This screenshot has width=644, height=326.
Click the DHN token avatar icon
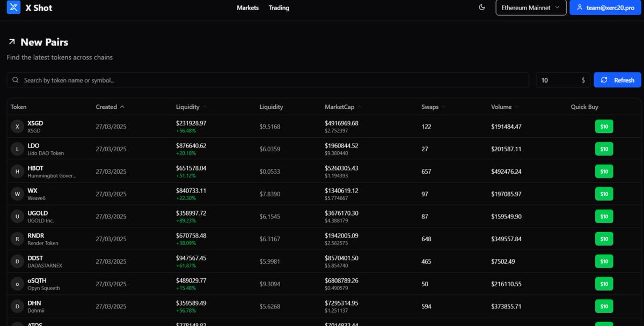tap(17, 307)
